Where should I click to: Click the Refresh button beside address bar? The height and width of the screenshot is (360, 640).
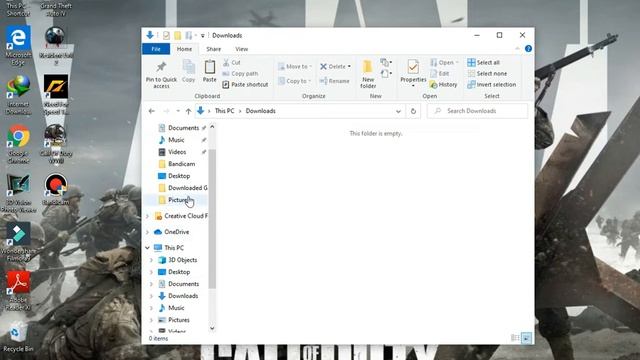[413, 111]
